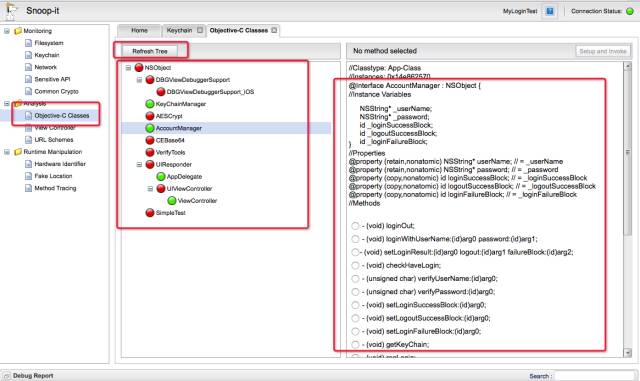Click the UIResponder class name
This screenshot has height=381, width=640.
(173, 165)
